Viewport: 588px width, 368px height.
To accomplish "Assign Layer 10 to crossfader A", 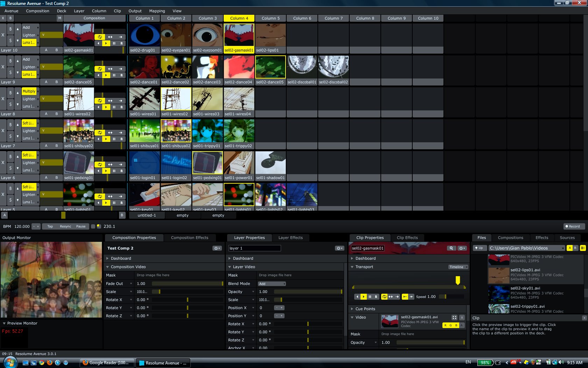I will click(x=46, y=50).
